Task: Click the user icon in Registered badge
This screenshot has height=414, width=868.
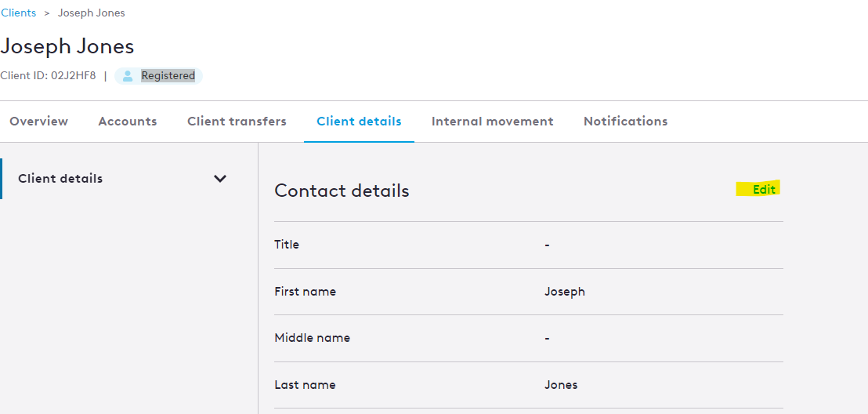Action: (x=128, y=76)
